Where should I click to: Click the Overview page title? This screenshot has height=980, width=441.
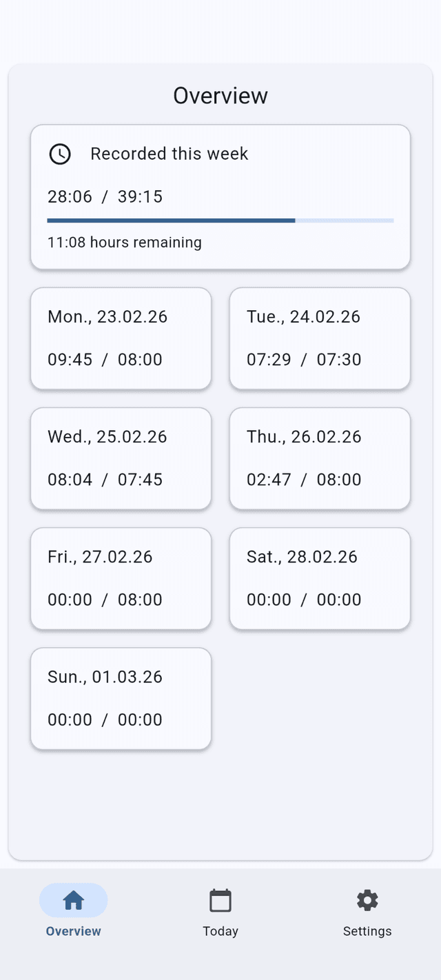tap(220, 95)
